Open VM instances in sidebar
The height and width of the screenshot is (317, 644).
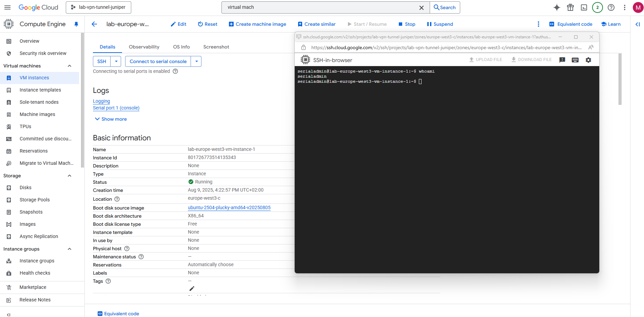pos(39,78)
